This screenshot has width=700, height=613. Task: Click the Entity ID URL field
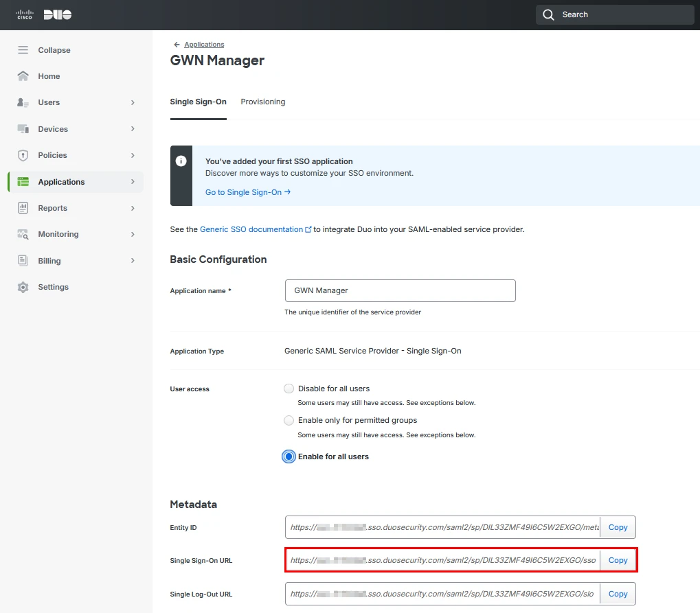click(442, 527)
